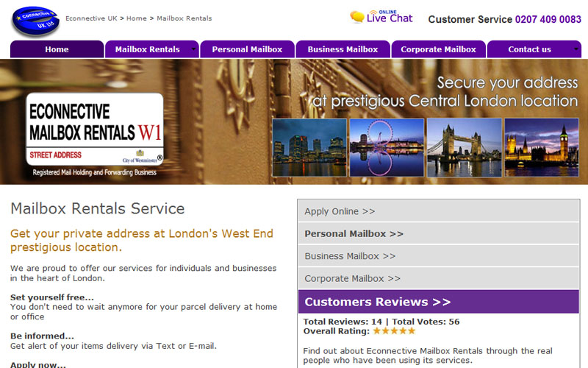The image size is (588, 368).
Task: Select the Tower Bridge photo thumbnail
Action: coord(465,148)
